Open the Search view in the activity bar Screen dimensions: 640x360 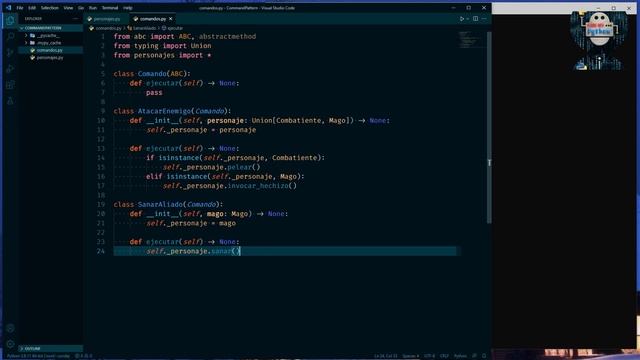pyautogui.click(x=10, y=36)
